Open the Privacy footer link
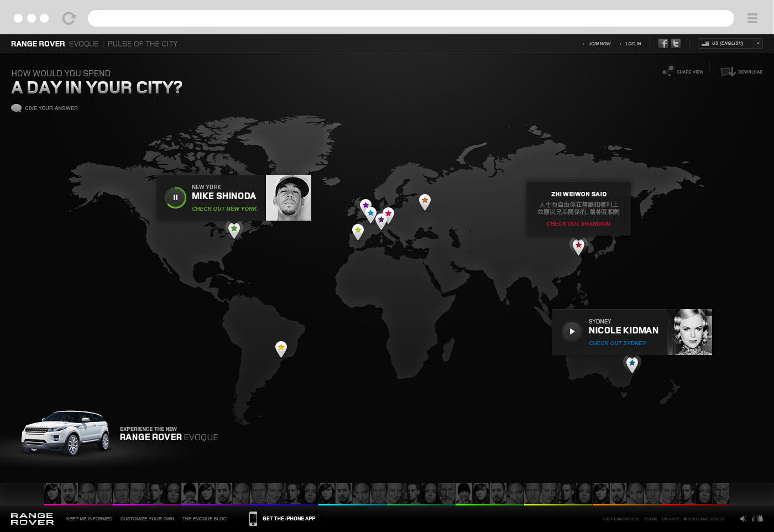The width and height of the screenshot is (774, 532). pyautogui.click(x=671, y=519)
